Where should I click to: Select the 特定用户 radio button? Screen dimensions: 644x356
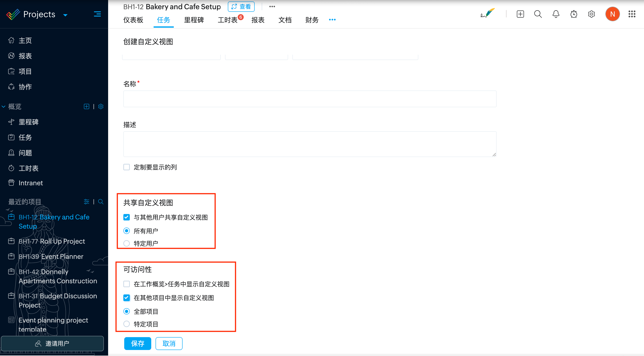127,243
